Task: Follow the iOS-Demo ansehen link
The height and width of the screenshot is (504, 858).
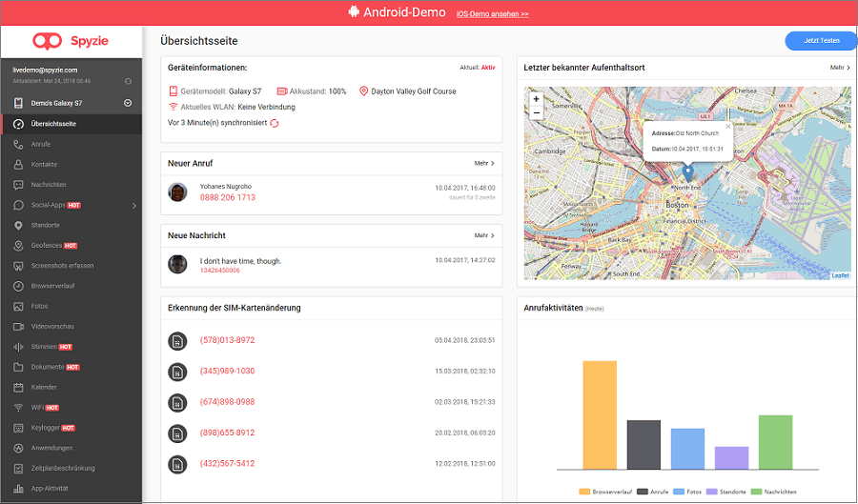Action: tap(493, 14)
